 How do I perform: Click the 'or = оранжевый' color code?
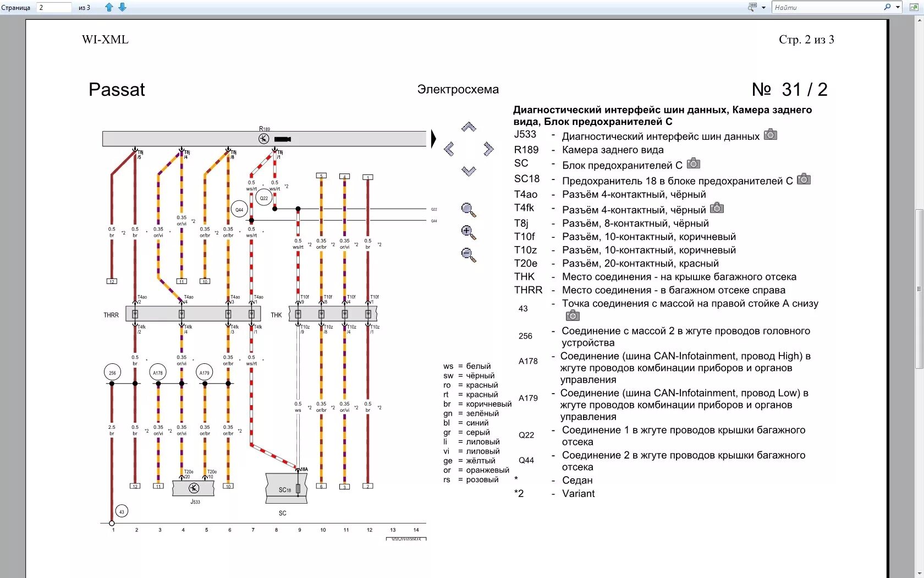[x=476, y=470]
